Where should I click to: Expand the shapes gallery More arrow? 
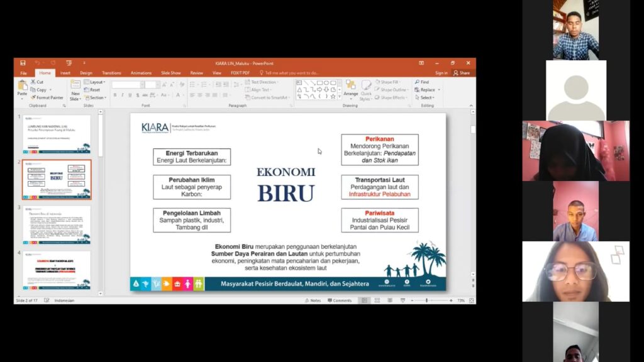339,97
